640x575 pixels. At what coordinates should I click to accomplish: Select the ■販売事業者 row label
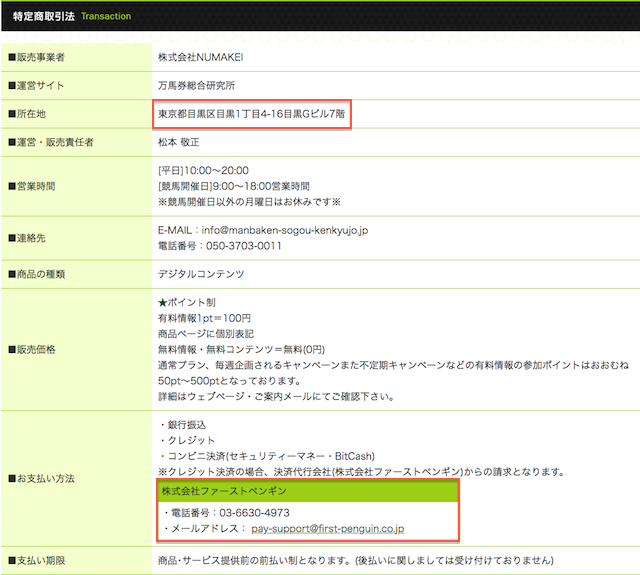(37, 57)
